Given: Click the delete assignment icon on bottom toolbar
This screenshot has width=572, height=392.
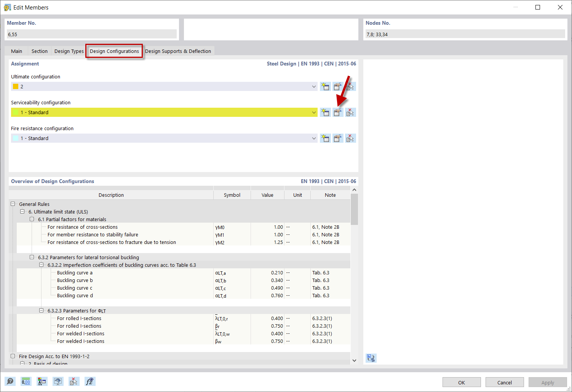Looking at the screenshot, I should click(x=74, y=381).
